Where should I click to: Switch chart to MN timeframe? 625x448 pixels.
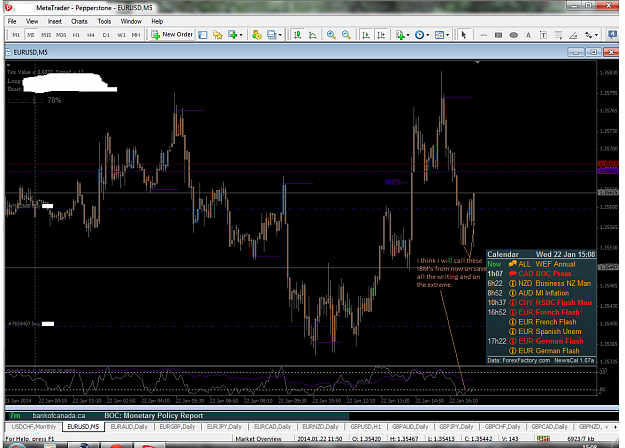pyautogui.click(x=136, y=35)
